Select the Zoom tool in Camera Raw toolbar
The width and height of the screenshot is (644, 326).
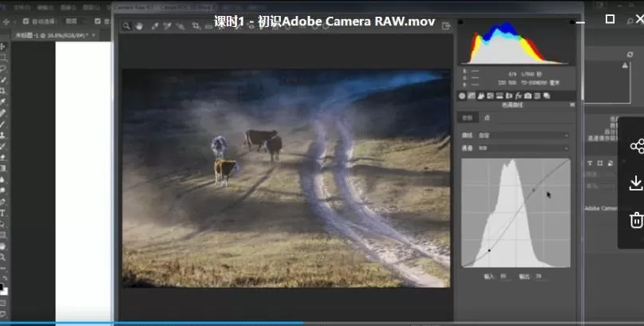click(126, 26)
